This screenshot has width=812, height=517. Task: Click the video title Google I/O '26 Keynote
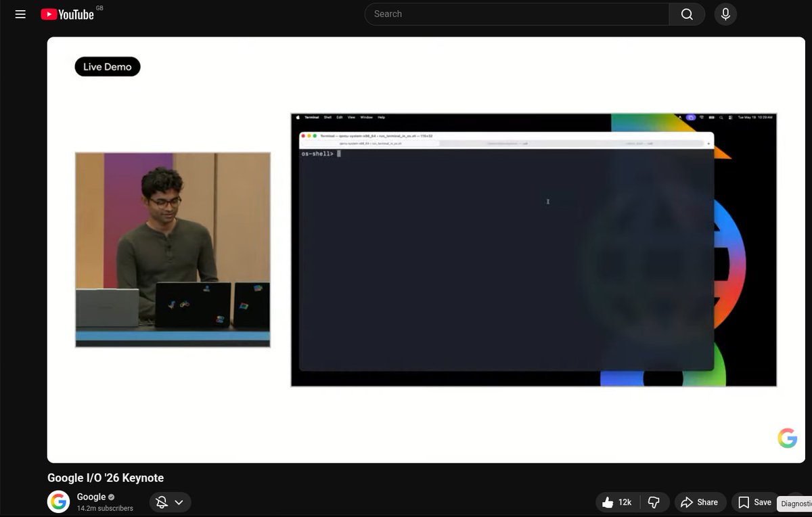(x=106, y=478)
